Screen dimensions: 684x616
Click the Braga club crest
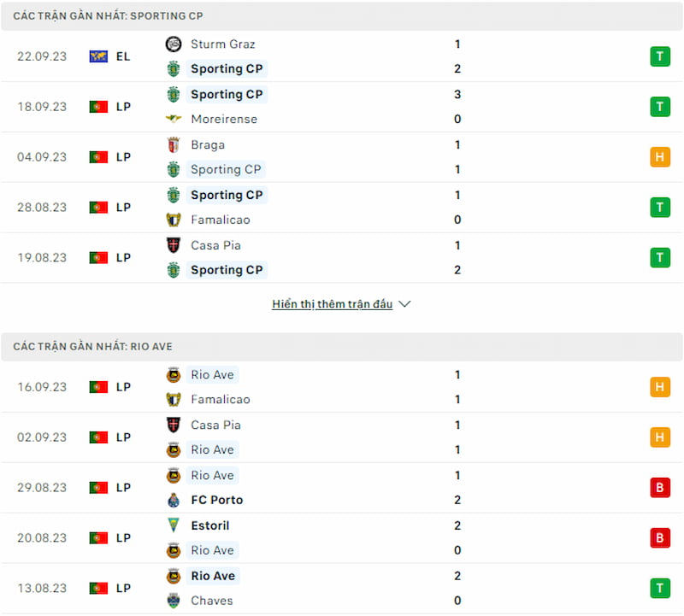174,144
